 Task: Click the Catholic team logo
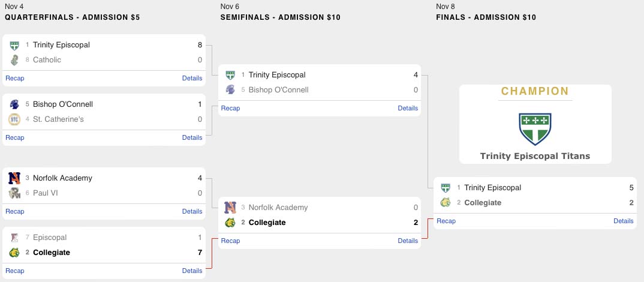pos(14,59)
